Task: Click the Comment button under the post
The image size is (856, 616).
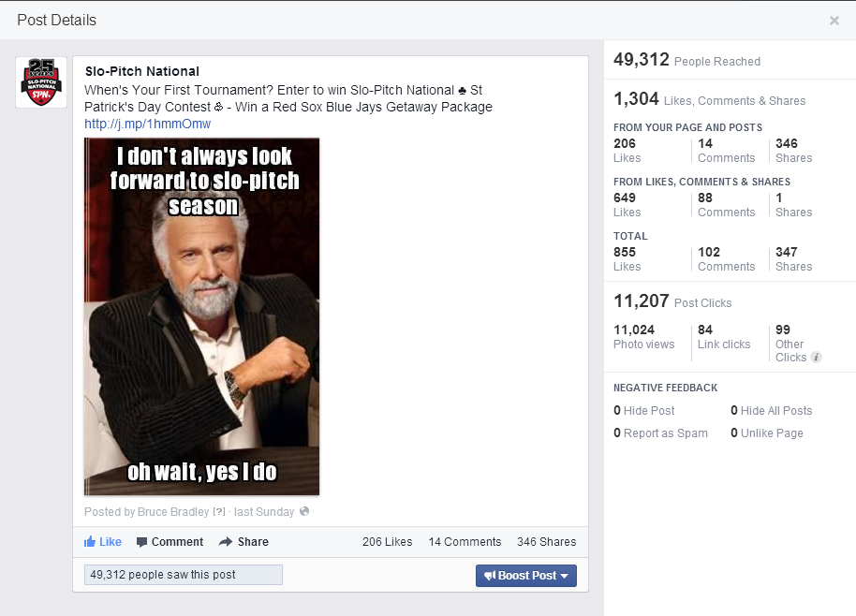Action: point(170,542)
